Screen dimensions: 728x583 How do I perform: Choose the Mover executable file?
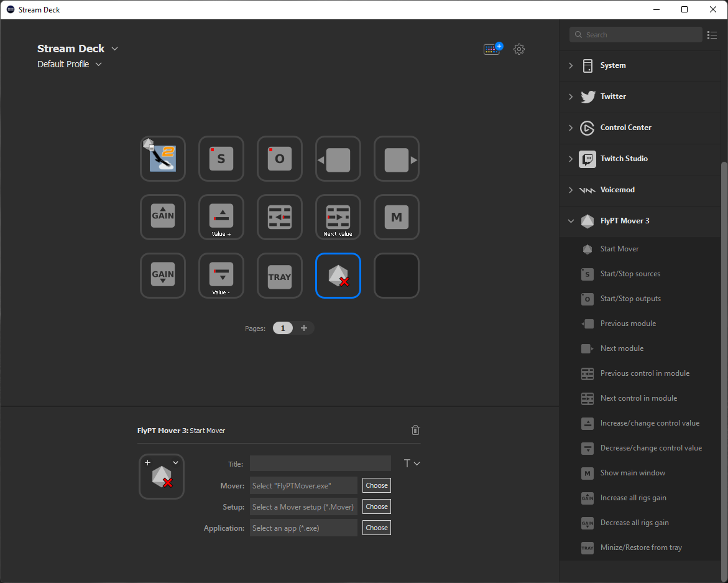(x=377, y=485)
